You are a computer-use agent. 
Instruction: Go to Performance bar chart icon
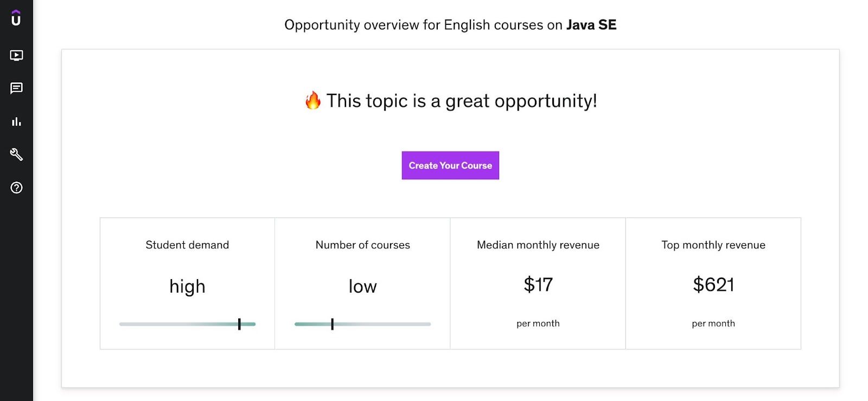point(16,121)
